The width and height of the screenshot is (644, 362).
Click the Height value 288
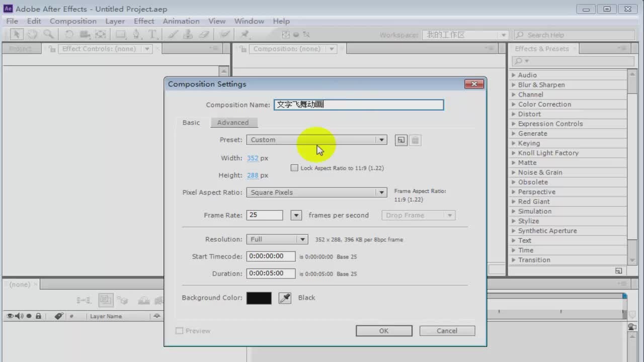click(x=253, y=175)
